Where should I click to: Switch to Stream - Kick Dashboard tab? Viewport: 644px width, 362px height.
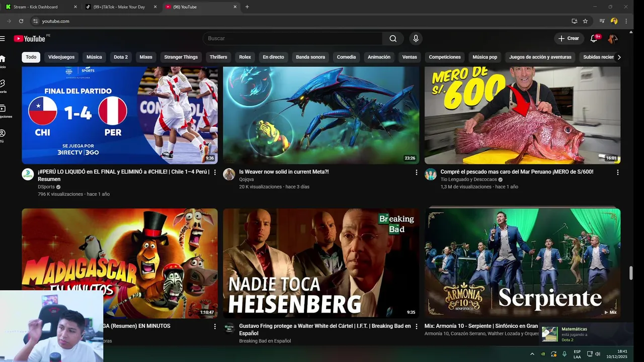(40, 7)
